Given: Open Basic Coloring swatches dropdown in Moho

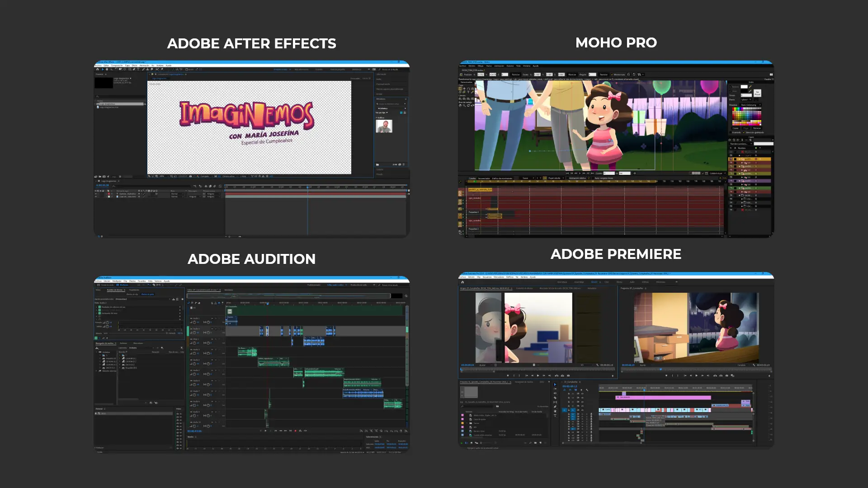Looking at the screenshot, I should click(x=750, y=105).
